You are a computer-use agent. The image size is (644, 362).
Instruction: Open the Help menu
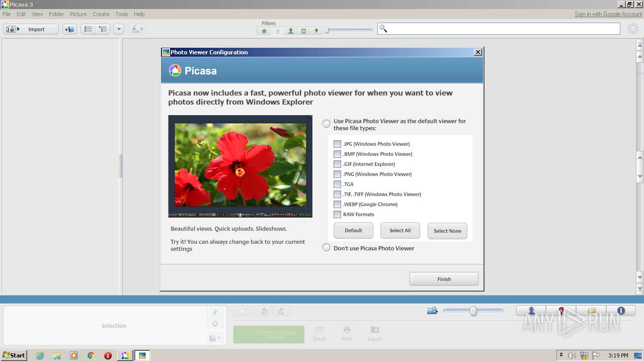click(139, 14)
